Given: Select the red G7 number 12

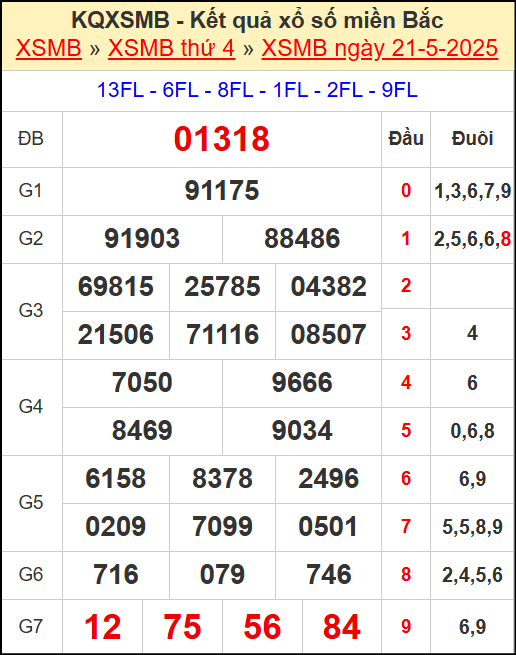Looking at the screenshot, I should coord(103,627).
